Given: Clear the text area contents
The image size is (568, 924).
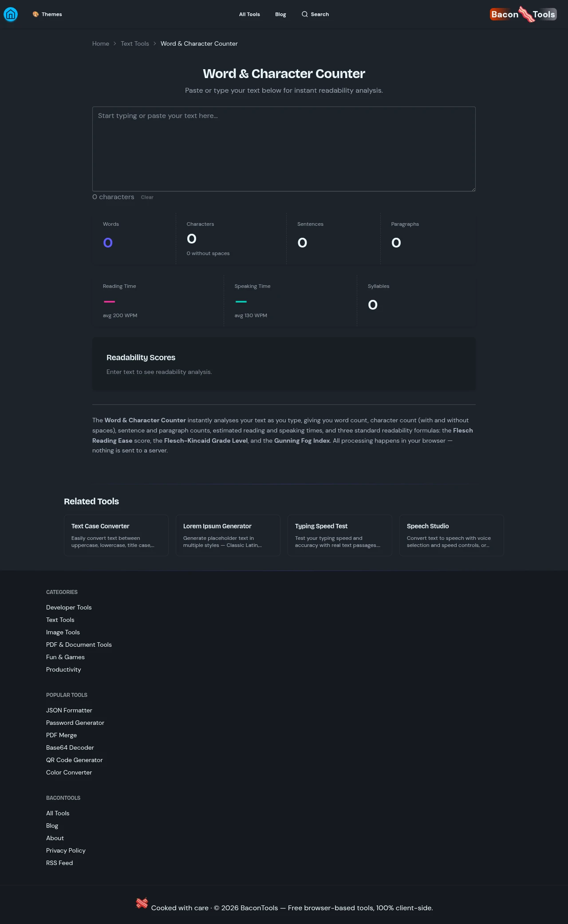Looking at the screenshot, I should pos(147,197).
